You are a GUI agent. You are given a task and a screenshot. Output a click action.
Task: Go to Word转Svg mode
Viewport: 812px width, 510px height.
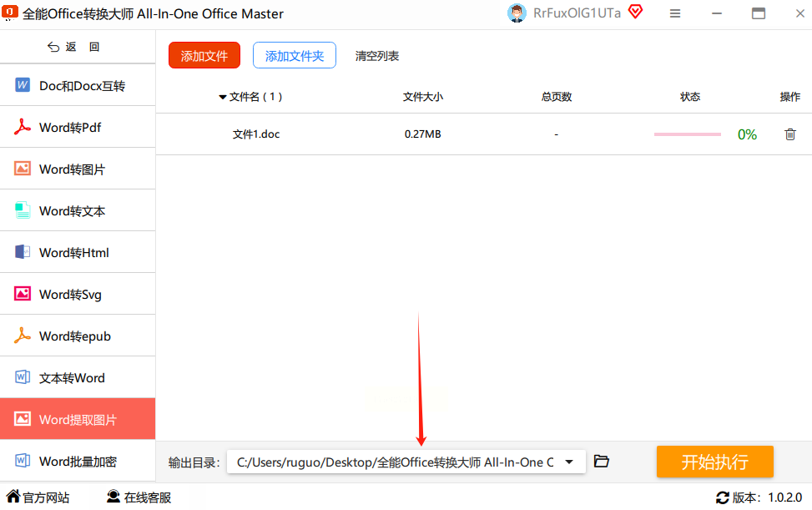tap(78, 294)
